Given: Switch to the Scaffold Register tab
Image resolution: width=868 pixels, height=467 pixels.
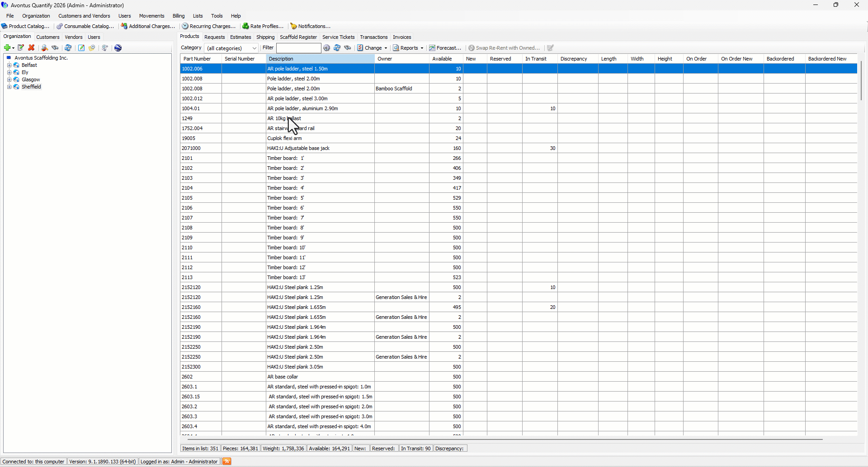Looking at the screenshot, I should pos(298,37).
